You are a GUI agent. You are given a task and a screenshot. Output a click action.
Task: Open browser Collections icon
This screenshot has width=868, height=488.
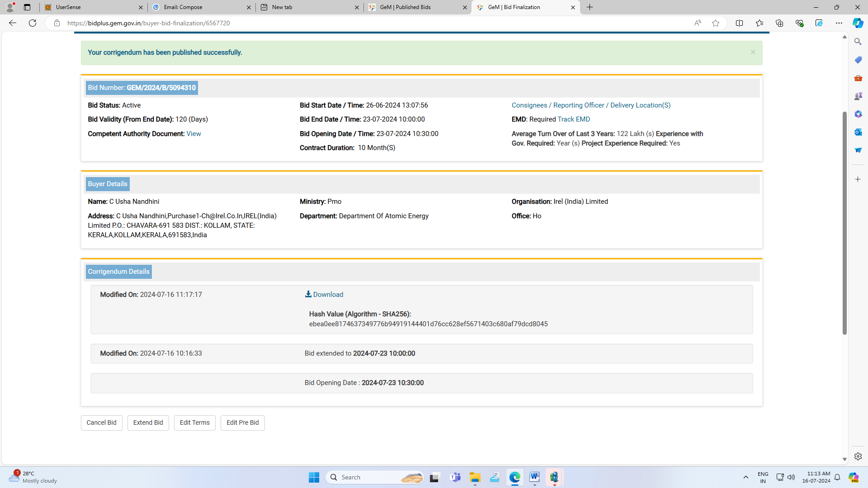click(779, 23)
